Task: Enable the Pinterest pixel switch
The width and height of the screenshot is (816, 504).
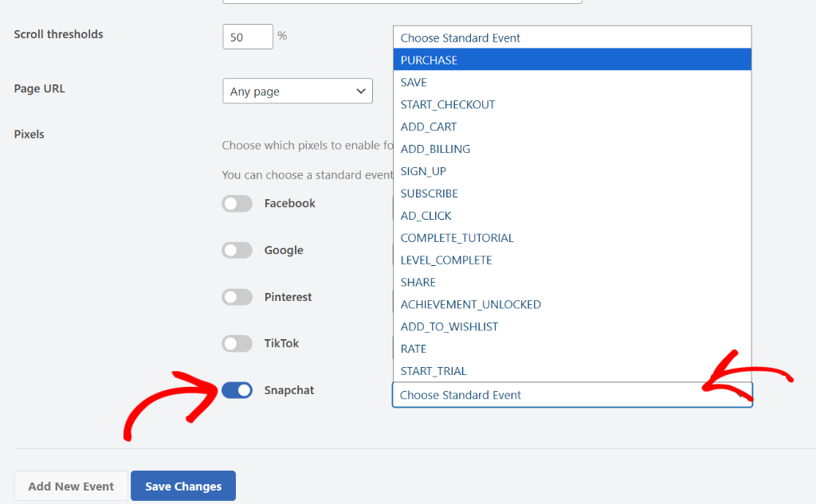Action: (x=237, y=297)
